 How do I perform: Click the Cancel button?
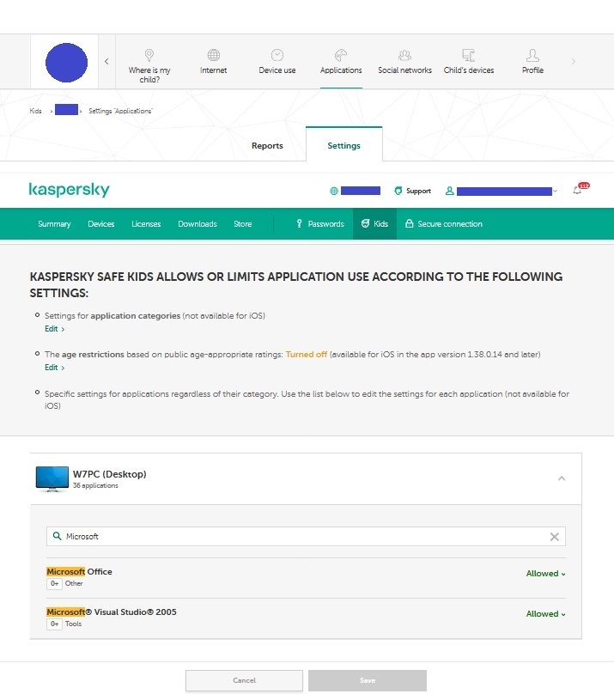click(244, 680)
